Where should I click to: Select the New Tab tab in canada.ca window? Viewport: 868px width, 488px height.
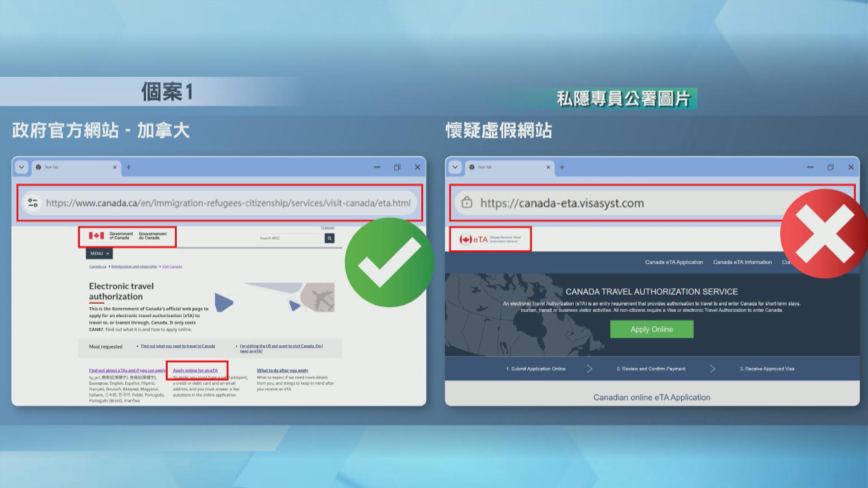pos(75,167)
